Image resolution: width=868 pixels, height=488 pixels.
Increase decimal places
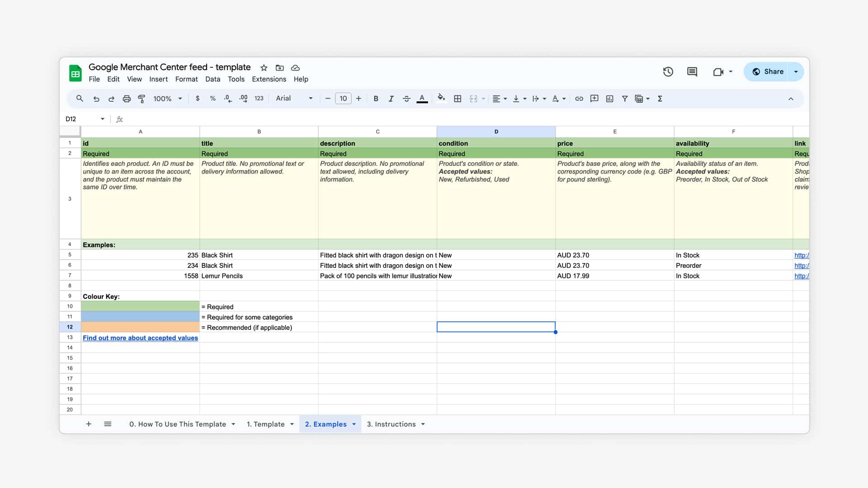click(x=243, y=99)
